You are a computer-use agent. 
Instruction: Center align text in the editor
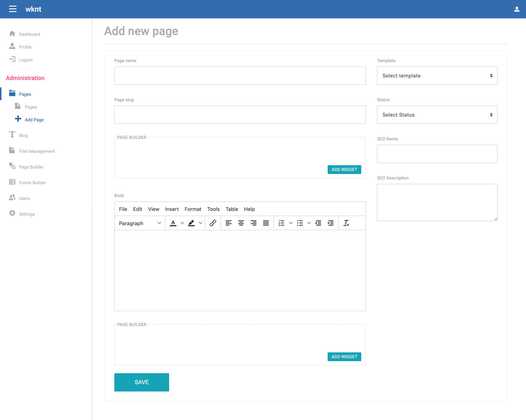click(241, 223)
